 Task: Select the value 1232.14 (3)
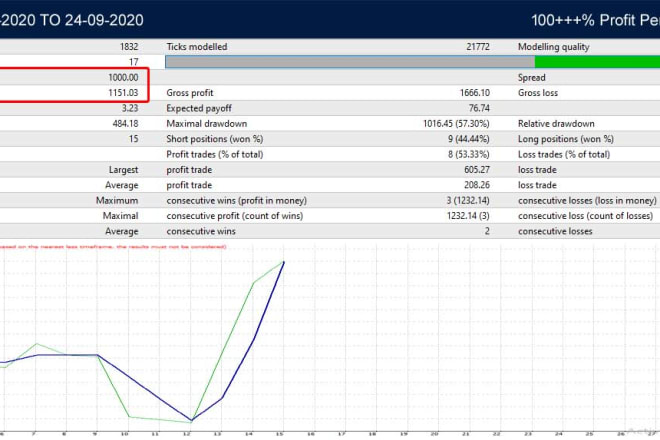(468, 216)
